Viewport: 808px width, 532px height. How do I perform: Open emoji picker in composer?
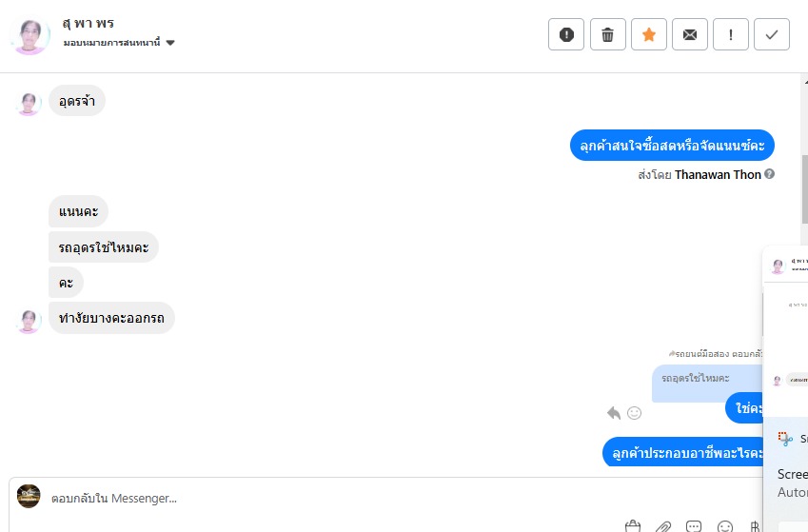point(725,526)
